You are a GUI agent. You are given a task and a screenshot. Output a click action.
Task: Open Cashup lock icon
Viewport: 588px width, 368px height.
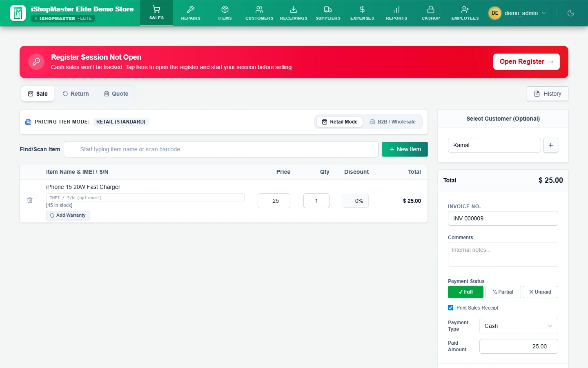coord(431,9)
